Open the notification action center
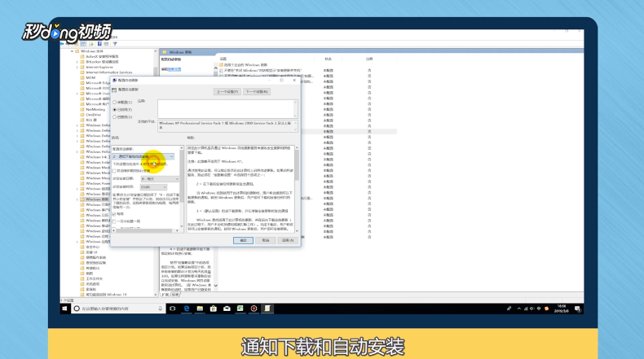The height and width of the screenshot is (359, 644). click(577, 309)
